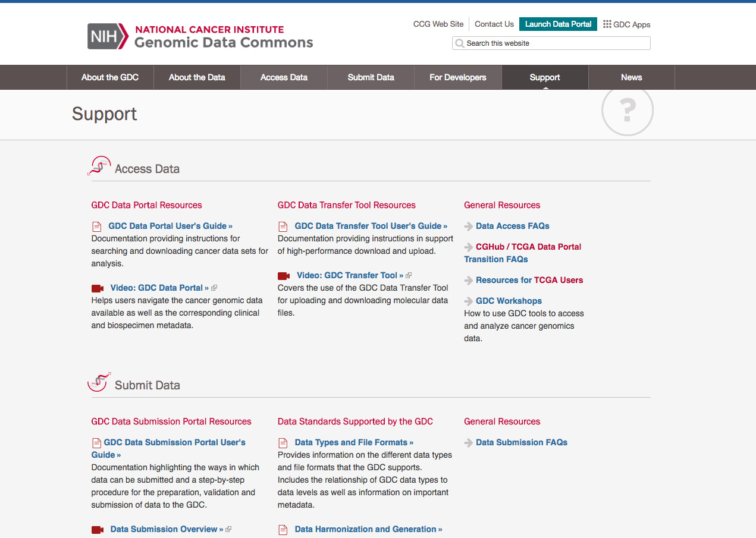Image resolution: width=756 pixels, height=538 pixels.
Task: Click video camera icon beside GDC Data Portal
Action: pyautogui.click(x=98, y=288)
